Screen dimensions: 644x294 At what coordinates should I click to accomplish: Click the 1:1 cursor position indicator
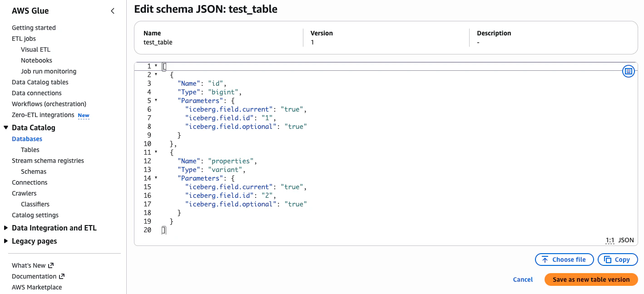[610, 240]
